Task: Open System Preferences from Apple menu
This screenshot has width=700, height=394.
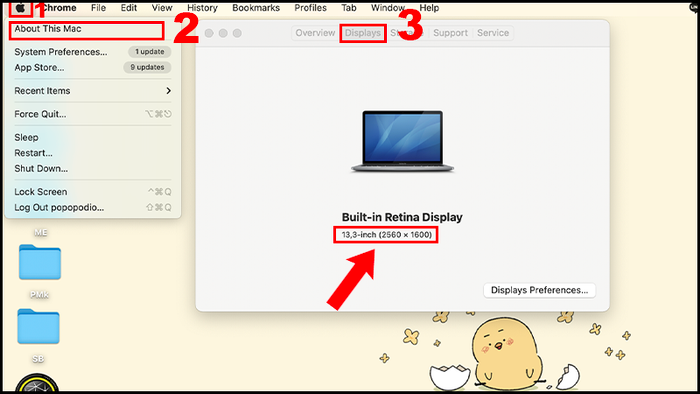Action: (x=61, y=52)
